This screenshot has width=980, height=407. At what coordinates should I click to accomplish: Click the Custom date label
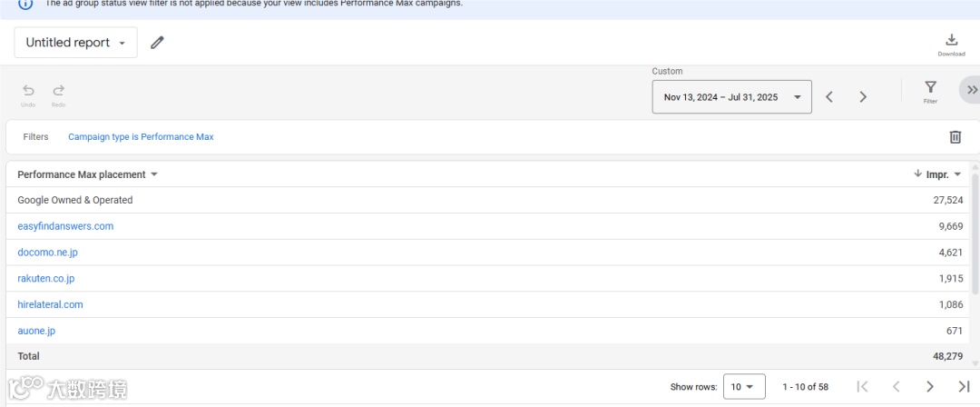coord(667,72)
